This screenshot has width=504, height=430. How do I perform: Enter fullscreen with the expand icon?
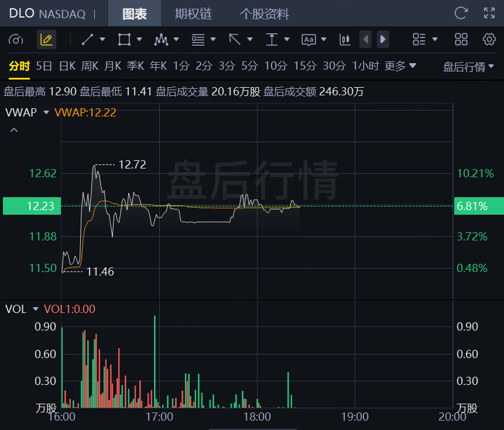pyautogui.click(x=489, y=13)
